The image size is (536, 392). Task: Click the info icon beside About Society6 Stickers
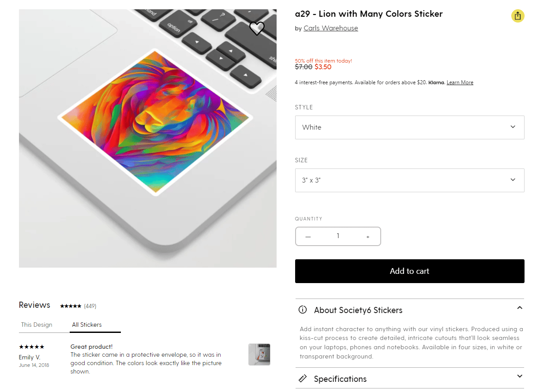[303, 310]
